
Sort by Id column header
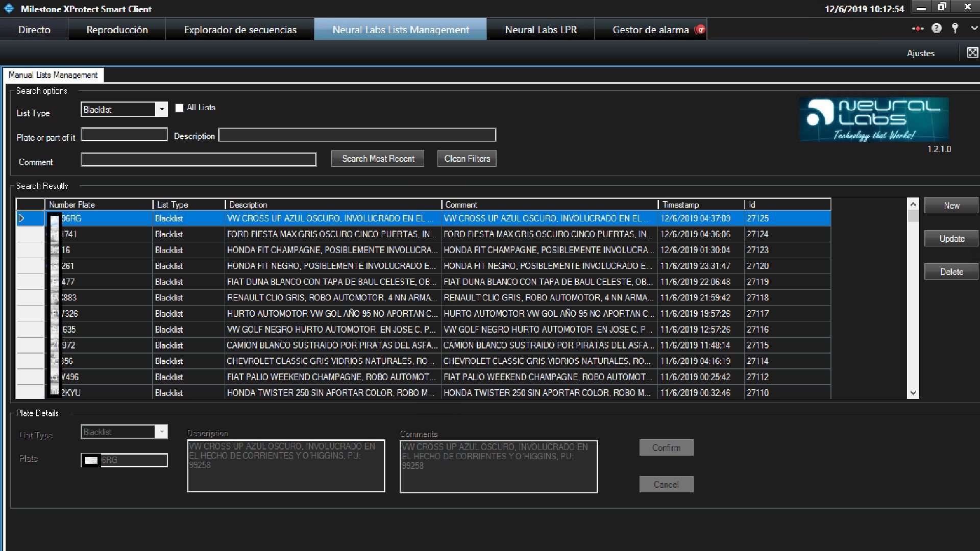click(788, 205)
